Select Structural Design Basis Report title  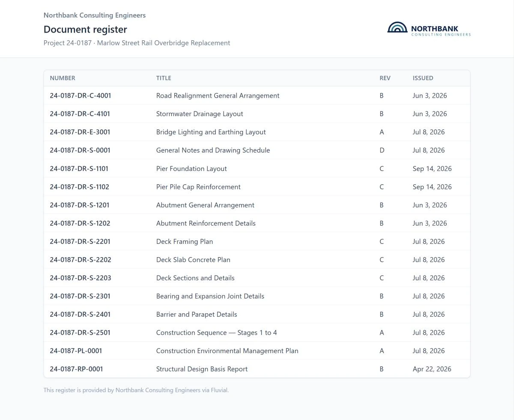point(202,369)
